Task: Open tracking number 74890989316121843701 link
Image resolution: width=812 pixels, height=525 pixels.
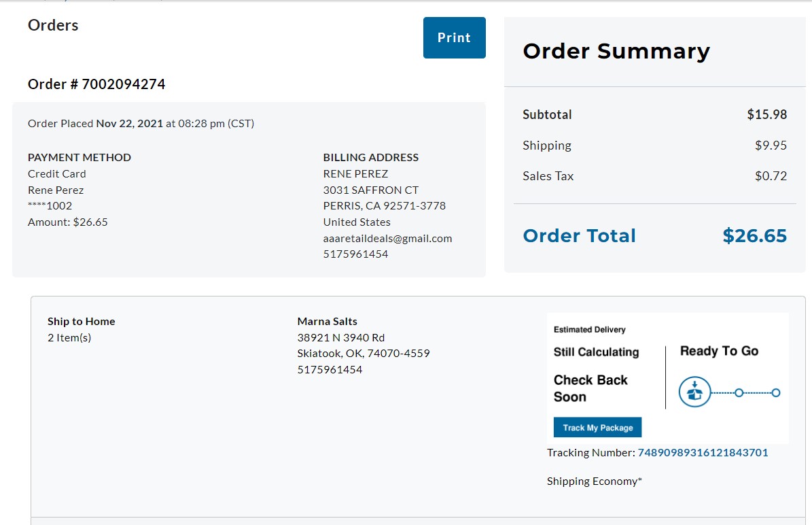Action: coord(703,452)
